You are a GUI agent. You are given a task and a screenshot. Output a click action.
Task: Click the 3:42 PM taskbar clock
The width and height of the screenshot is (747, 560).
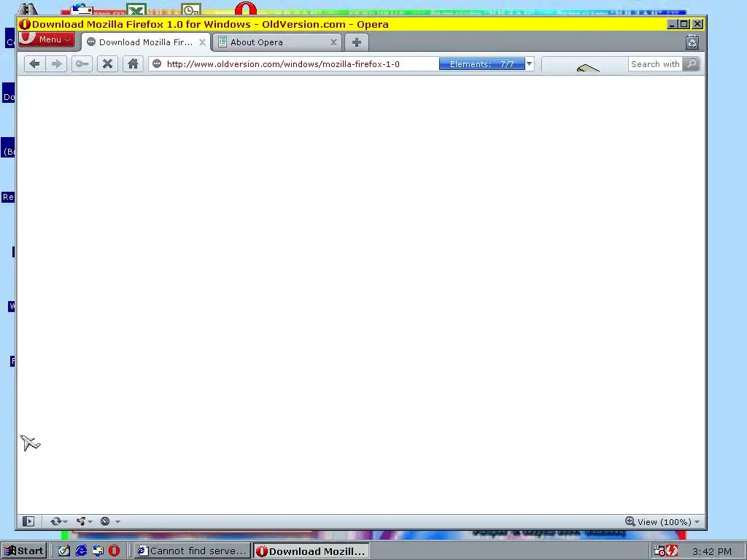[x=712, y=551]
